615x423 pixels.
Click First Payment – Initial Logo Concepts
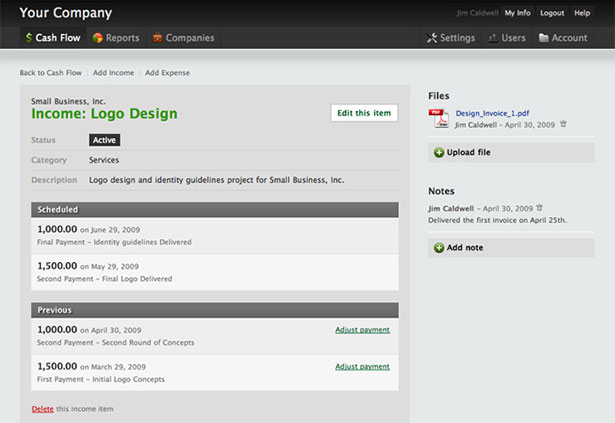[101, 379]
